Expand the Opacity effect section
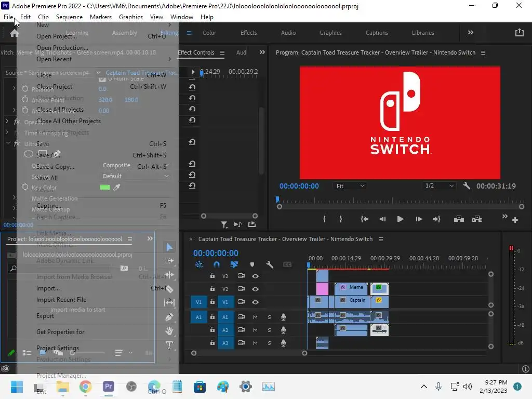 (x=7, y=121)
